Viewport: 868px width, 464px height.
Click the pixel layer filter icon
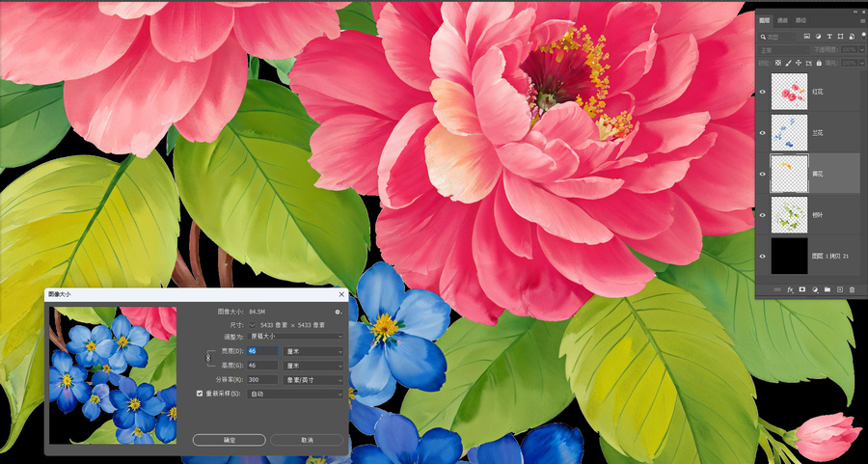(807, 36)
